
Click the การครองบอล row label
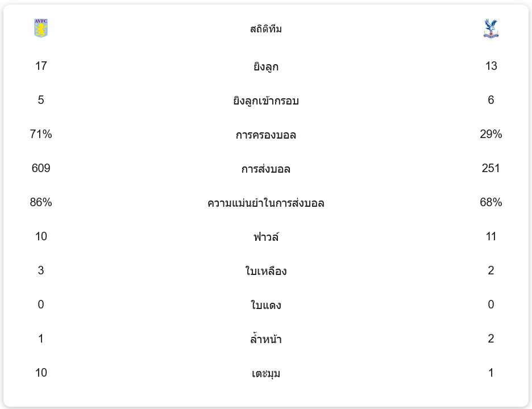coord(266,135)
